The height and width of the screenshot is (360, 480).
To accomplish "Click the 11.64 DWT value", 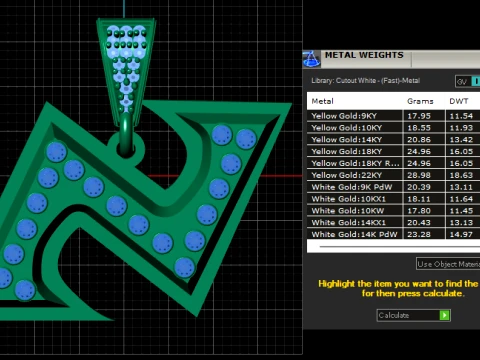I will pos(461,199).
